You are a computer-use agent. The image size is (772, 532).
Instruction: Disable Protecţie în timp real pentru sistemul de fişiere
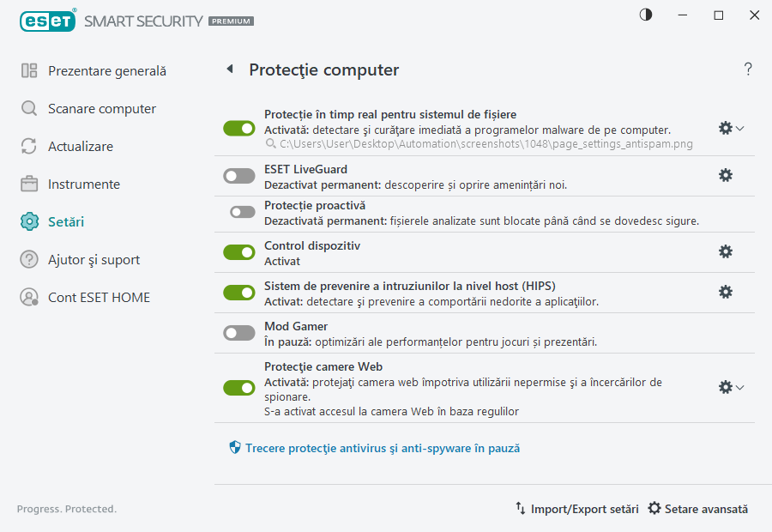(x=238, y=128)
